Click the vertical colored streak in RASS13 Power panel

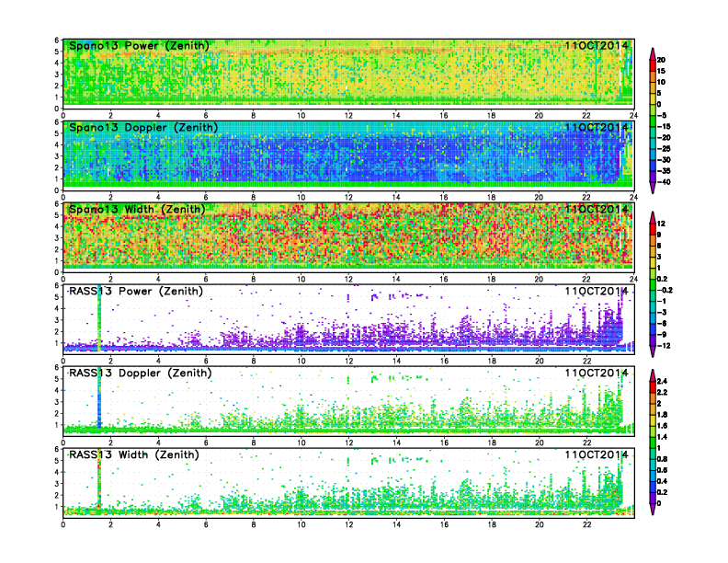click(99, 318)
